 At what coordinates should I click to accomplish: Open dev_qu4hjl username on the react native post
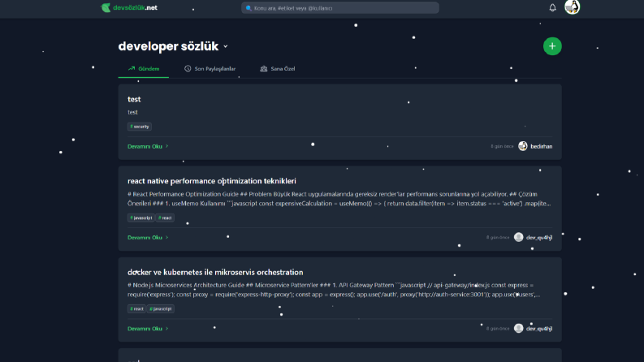[x=539, y=238]
